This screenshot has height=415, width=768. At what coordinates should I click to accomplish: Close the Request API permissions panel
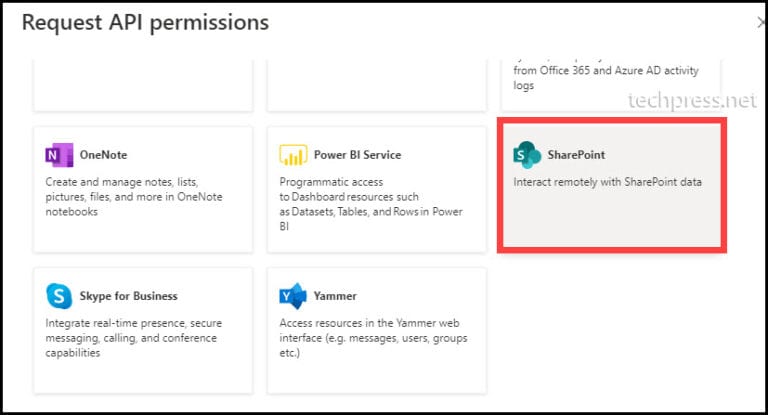[x=761, y=22]
